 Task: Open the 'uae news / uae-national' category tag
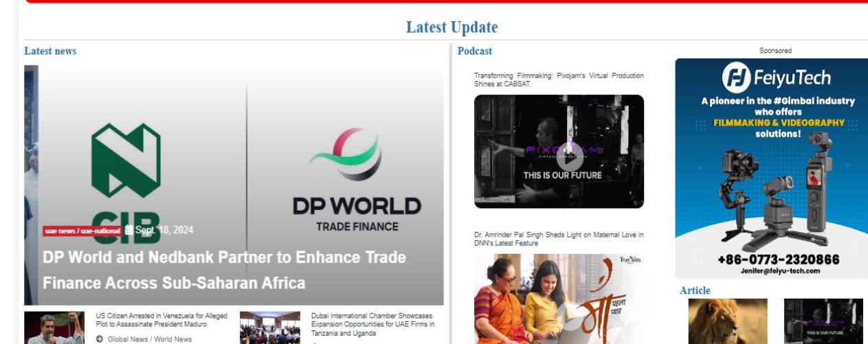pos(82,231)
